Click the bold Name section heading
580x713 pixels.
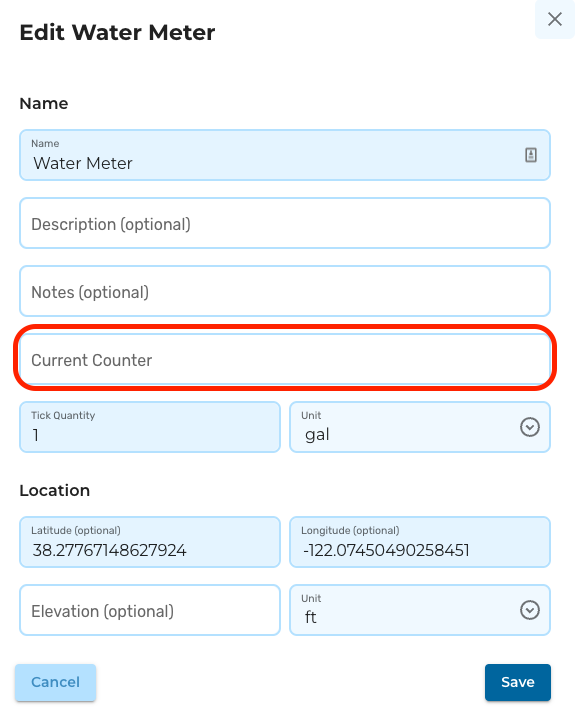(44, 104)
